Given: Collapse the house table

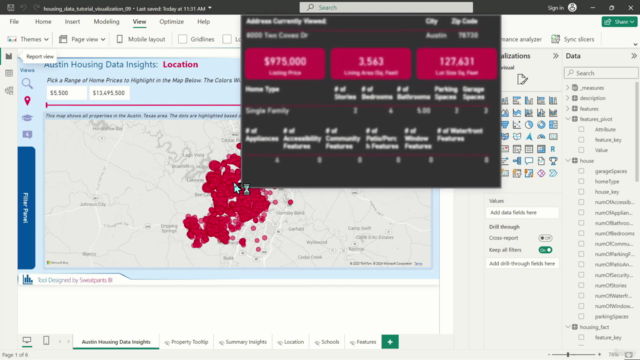Looking at the screenshot, I should point(568,160).
